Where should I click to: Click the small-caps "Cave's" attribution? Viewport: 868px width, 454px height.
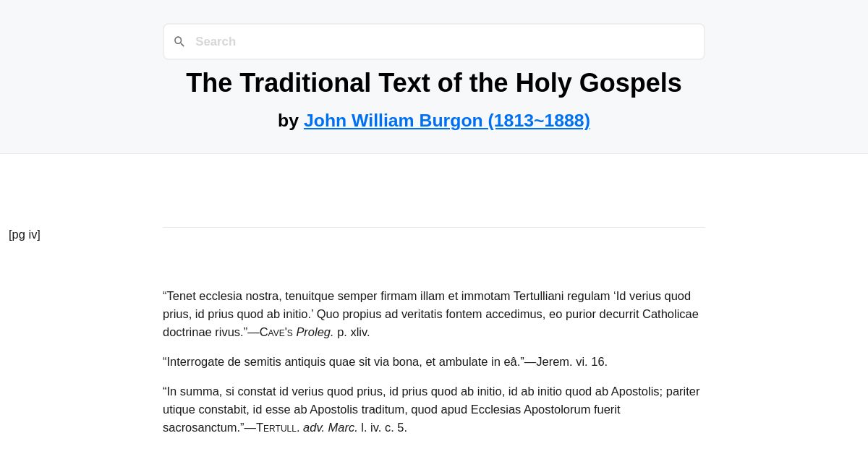(276, 332)
